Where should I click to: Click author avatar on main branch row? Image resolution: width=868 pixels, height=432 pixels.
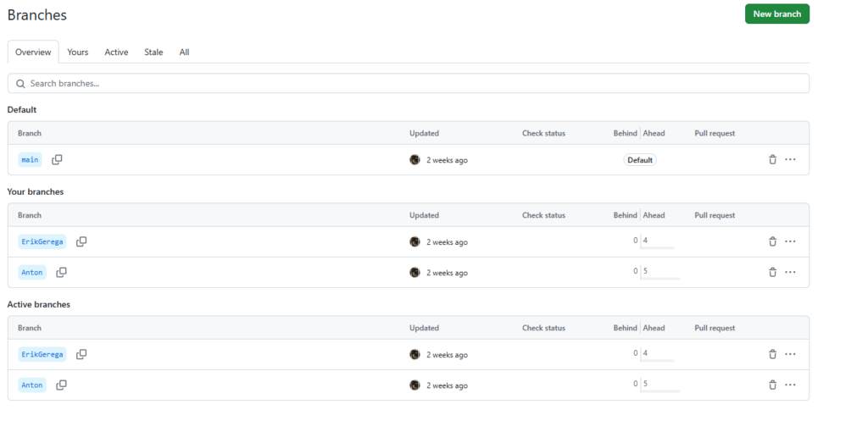415,160
